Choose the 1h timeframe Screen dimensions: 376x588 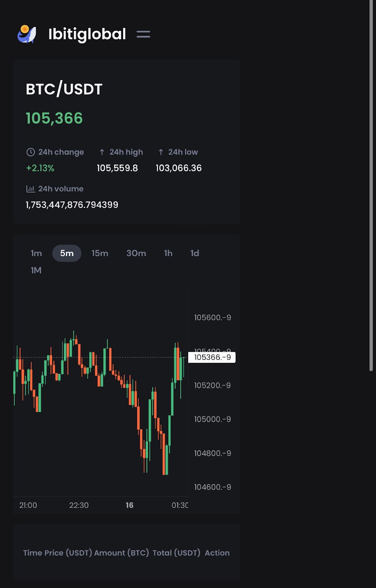click(x=168, y=253)
